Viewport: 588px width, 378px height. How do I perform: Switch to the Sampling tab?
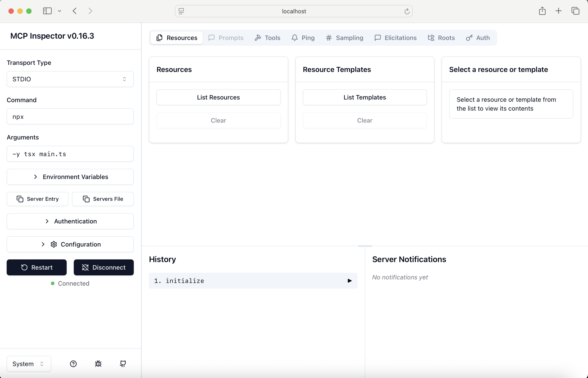(x=344, y=38)
